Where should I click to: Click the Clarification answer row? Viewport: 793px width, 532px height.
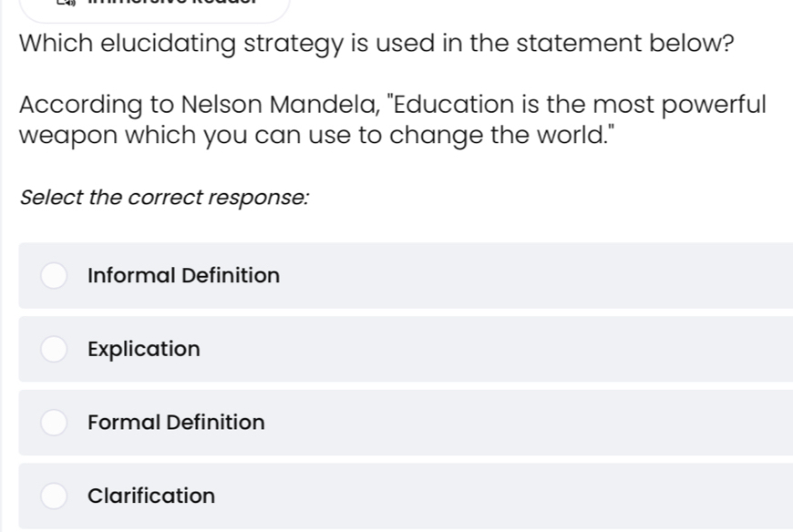(x=396, y=496)
